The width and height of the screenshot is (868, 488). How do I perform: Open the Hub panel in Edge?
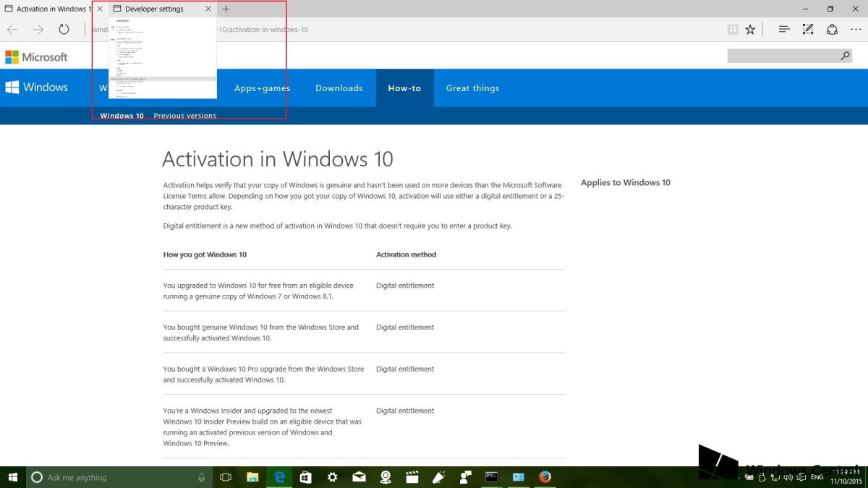pos(784,29)
